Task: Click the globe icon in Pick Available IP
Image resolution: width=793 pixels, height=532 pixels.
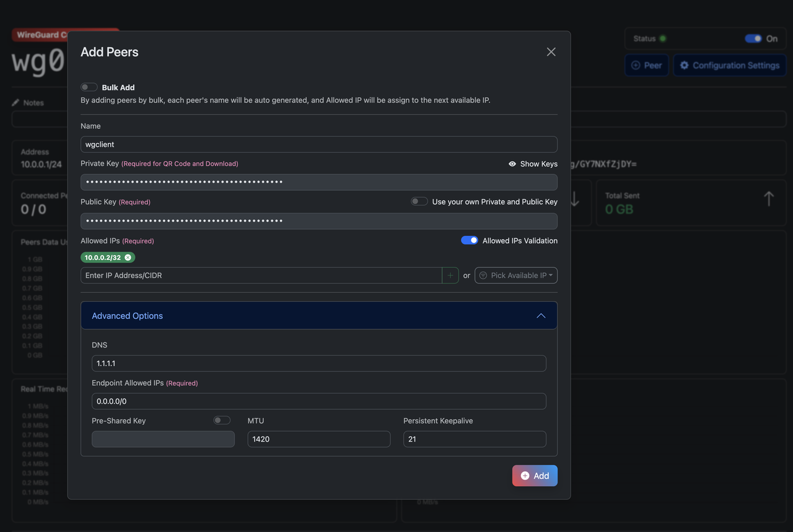Action: click(483, 275)
